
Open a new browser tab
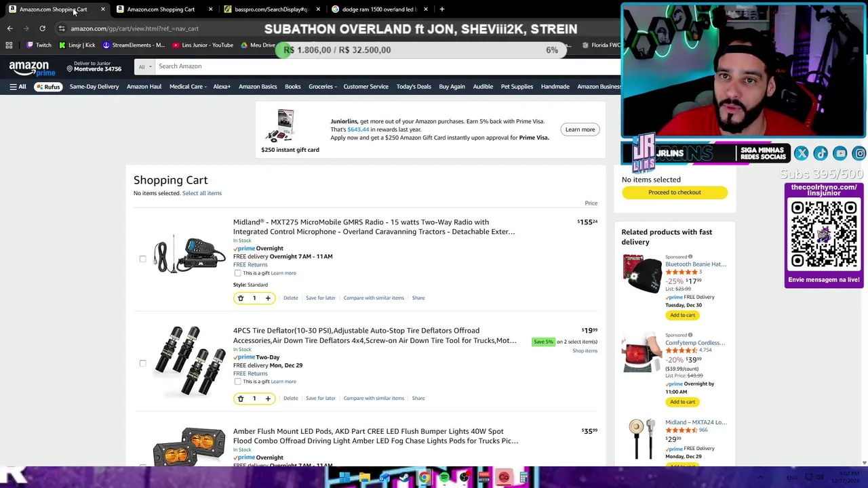(442, 9)
